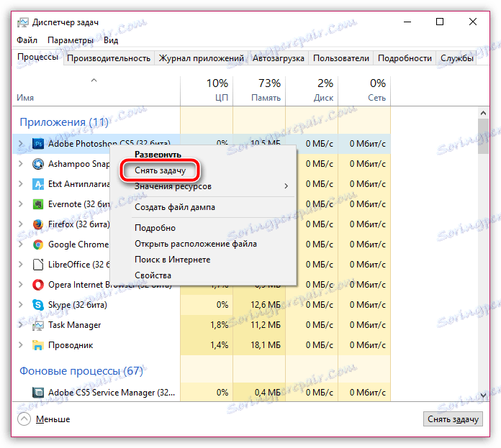Viewport: 501px width, 448px height.
Task: Click the Меньше collapse circle icon
Action: point(24,419)
